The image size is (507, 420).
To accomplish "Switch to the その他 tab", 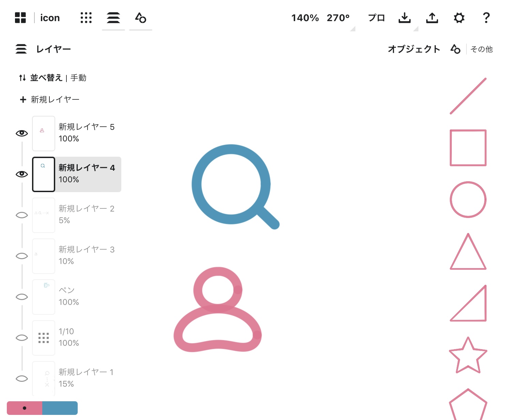I will [481, 49].
